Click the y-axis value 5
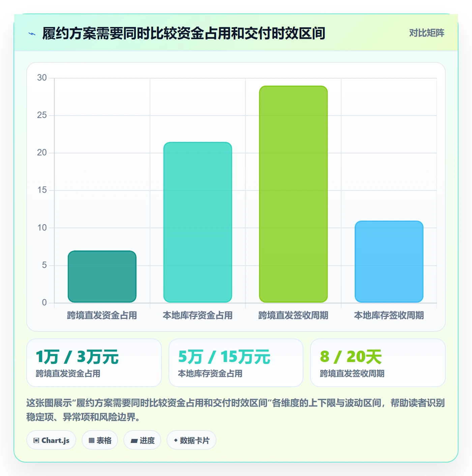This screenshot has height=476, width=472. [44, 265]
